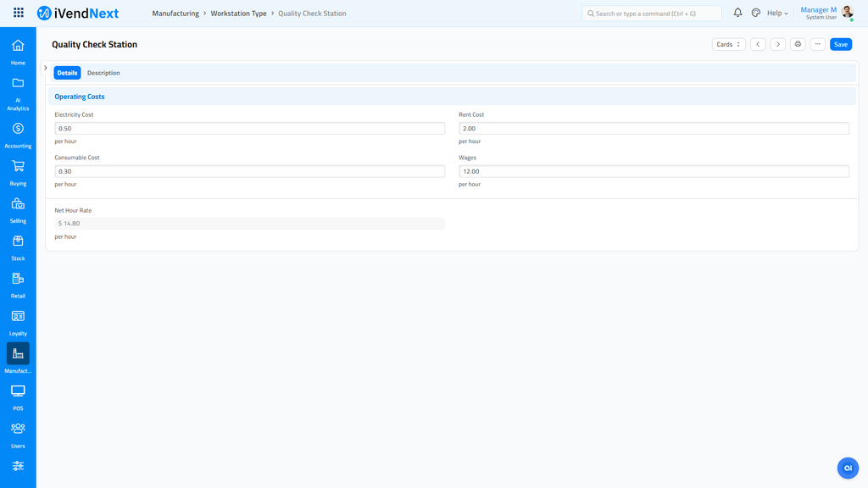
Task: Go to Home in sidebar
Action: pyautogui.click(x=18, y=52)
